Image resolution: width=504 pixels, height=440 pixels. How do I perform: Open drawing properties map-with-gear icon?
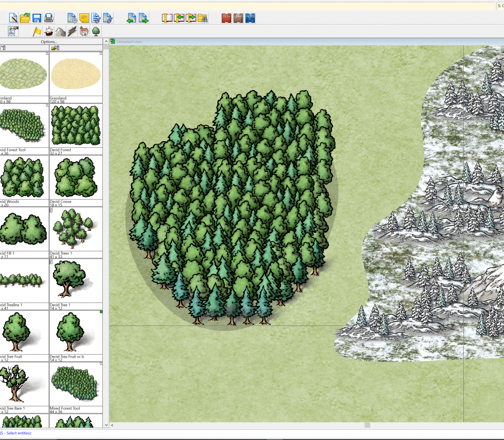(x=72, y=18)
